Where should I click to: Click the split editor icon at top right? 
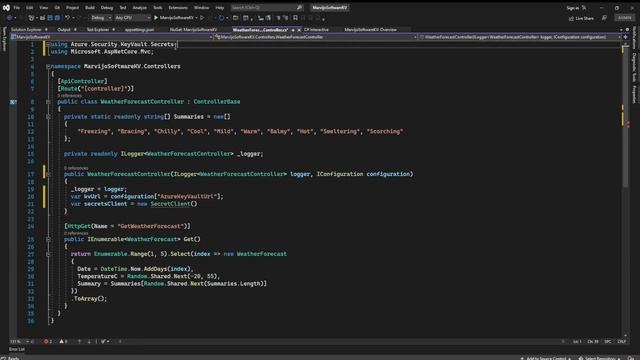click(625, 37)
